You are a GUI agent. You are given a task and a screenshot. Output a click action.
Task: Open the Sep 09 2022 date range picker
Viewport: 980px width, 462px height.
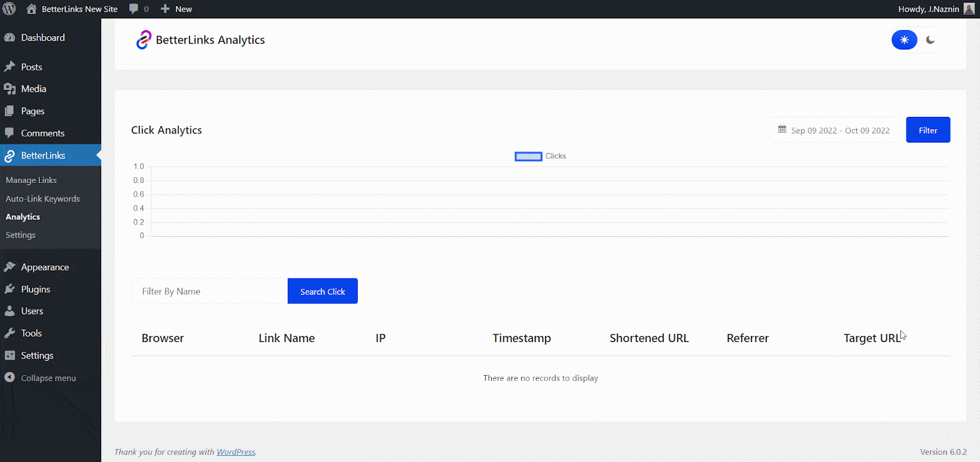[x=840, y=130]
